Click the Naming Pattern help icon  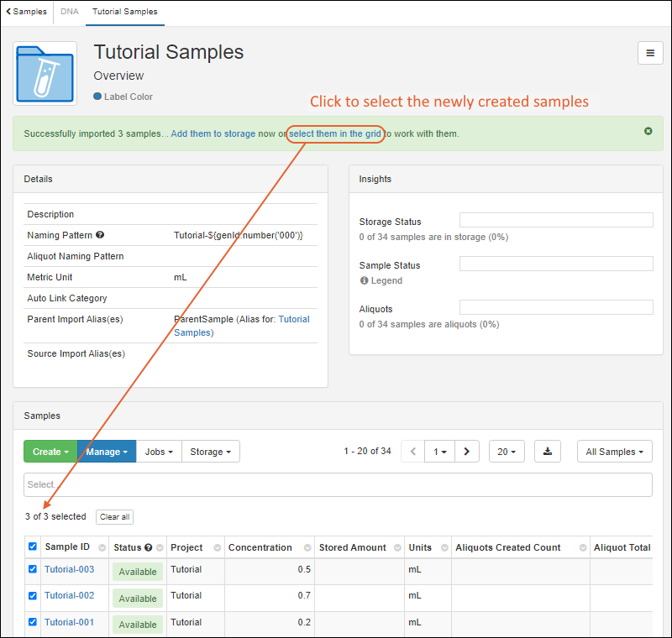tap(100, 236)
